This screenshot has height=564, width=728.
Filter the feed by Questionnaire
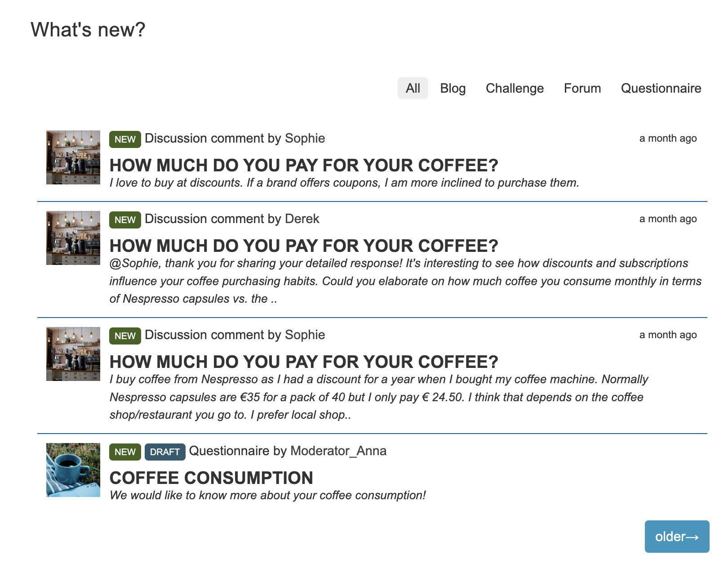(x=661, y=88)
